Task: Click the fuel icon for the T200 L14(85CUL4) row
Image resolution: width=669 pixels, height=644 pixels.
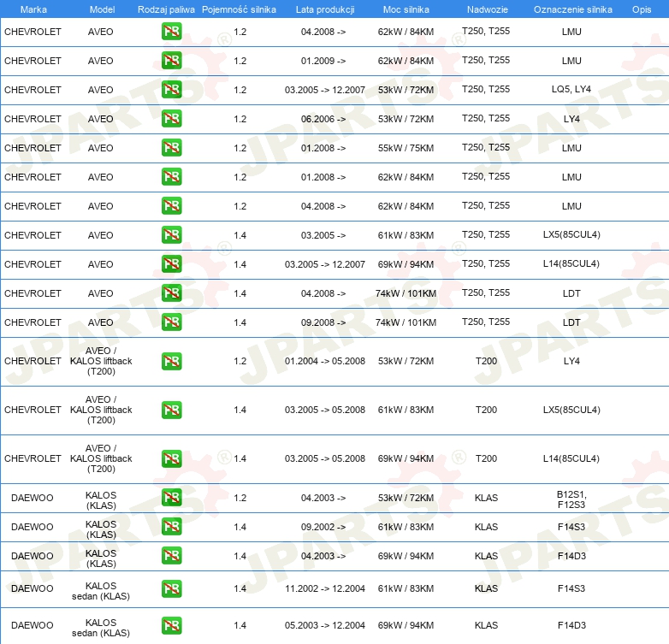Action: click(x=171, y=458)
